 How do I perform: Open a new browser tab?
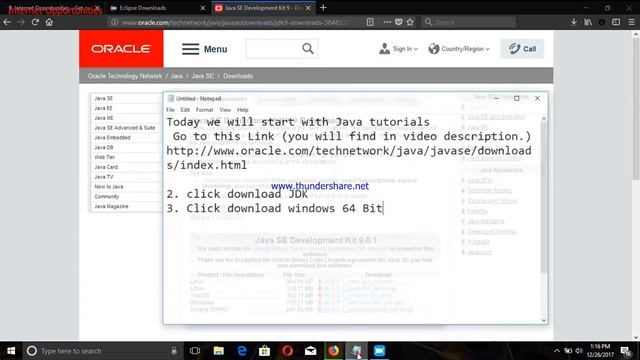point(323,7)
